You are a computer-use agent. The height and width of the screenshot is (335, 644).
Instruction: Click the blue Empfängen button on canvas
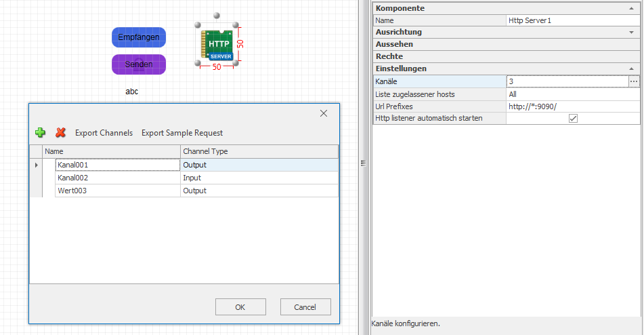pyautogui.click(x=139, y=37)
